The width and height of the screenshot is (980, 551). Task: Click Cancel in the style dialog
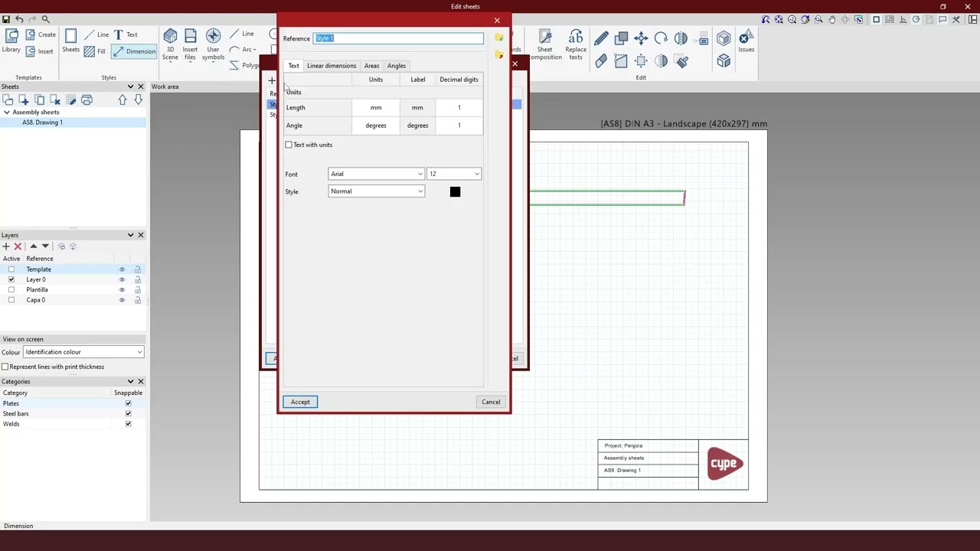pyautogui.click(x=491, y=402)
